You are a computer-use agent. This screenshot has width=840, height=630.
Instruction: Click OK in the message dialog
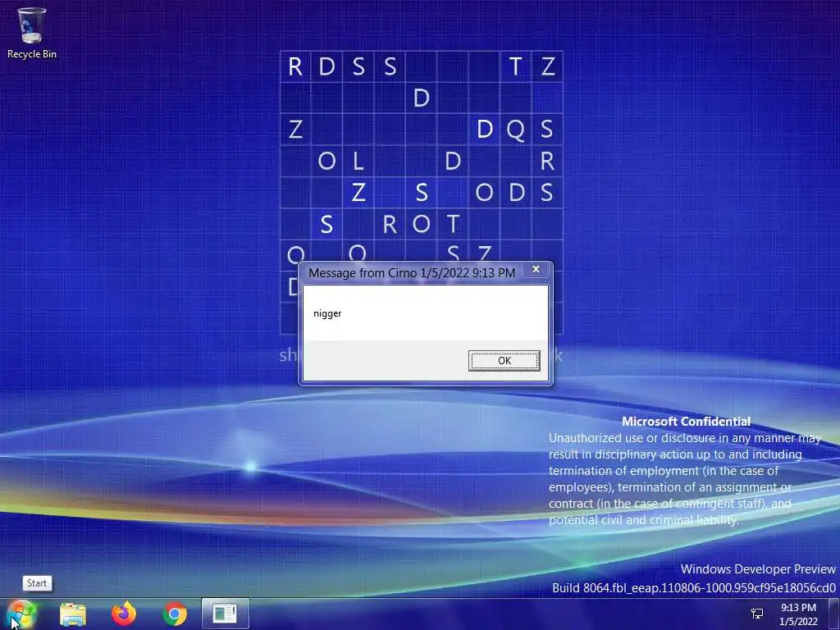click(x=504, y=361)
